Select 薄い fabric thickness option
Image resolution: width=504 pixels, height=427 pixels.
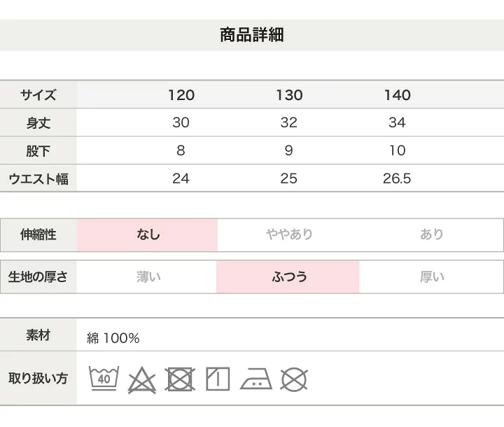(x=147, y=276)
